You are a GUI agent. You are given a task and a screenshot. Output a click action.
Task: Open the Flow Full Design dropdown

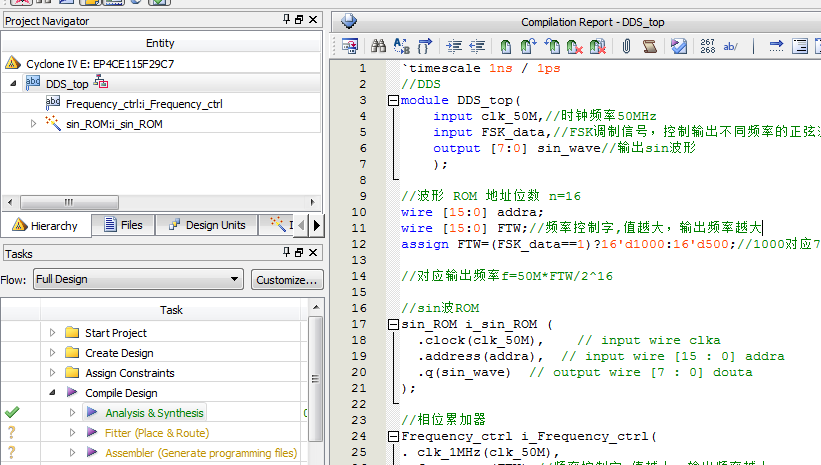(139, 279)
